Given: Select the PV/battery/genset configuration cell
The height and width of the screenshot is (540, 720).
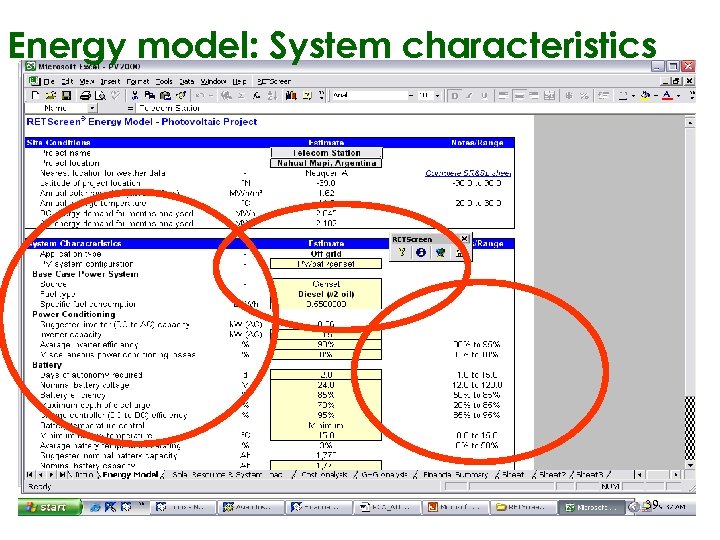Looking at the screenshot, I should pyautogui.click(x=326, y=264).
